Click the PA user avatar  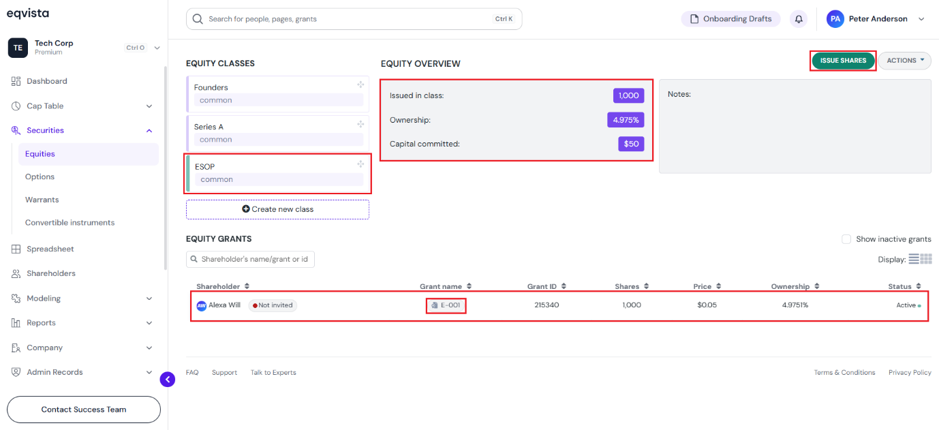[835, 19]
